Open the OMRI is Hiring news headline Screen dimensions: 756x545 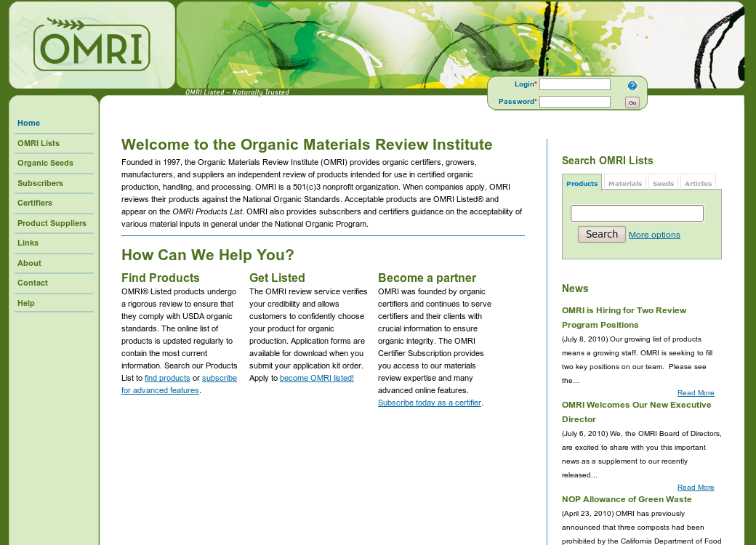tap(624, 318)
